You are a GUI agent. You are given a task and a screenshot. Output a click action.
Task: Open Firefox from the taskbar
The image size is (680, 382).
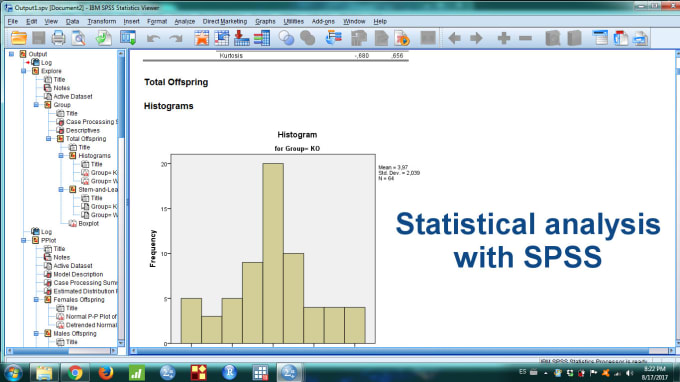[x=105, y=373]
